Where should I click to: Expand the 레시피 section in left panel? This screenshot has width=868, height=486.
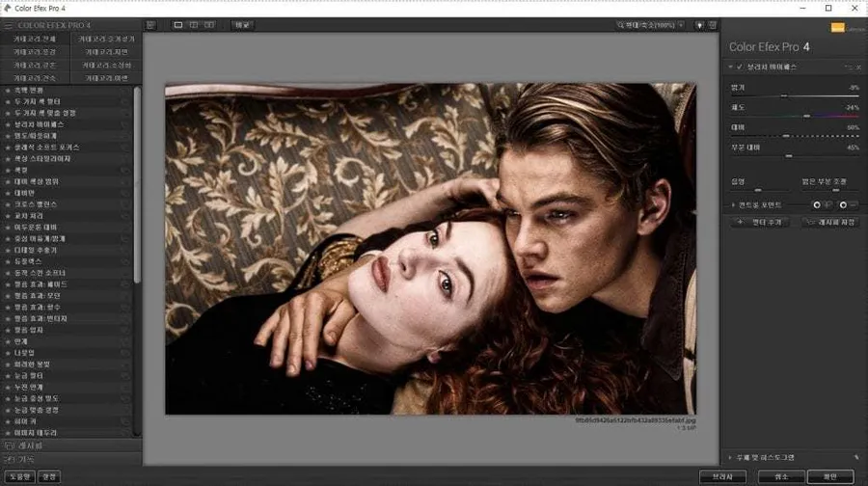(70, 445)
